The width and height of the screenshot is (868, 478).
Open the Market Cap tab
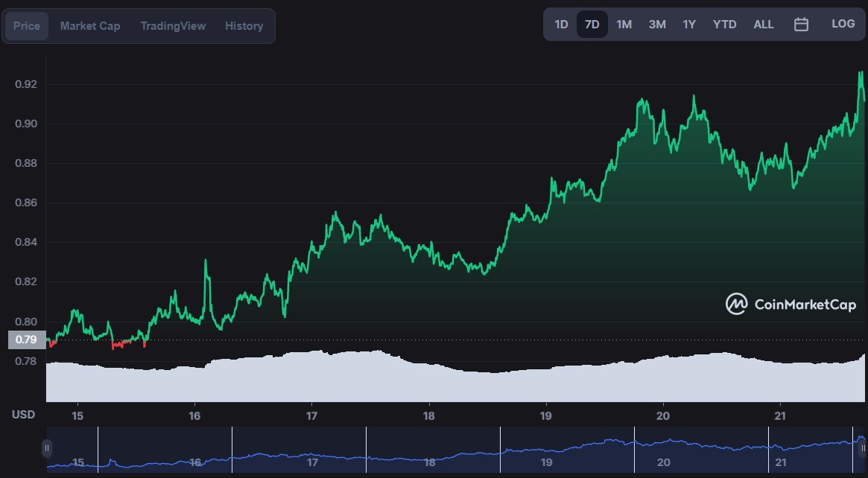coord(90,26)
